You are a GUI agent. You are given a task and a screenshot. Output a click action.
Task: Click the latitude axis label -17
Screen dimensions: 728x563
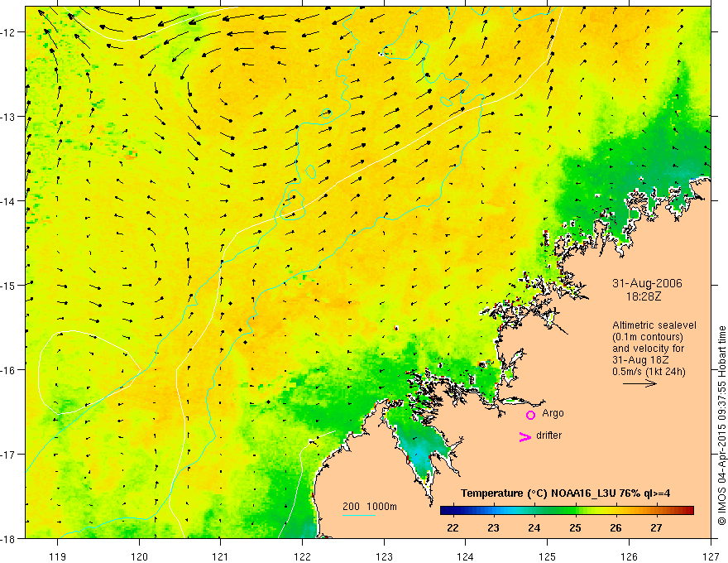point(9,455)
